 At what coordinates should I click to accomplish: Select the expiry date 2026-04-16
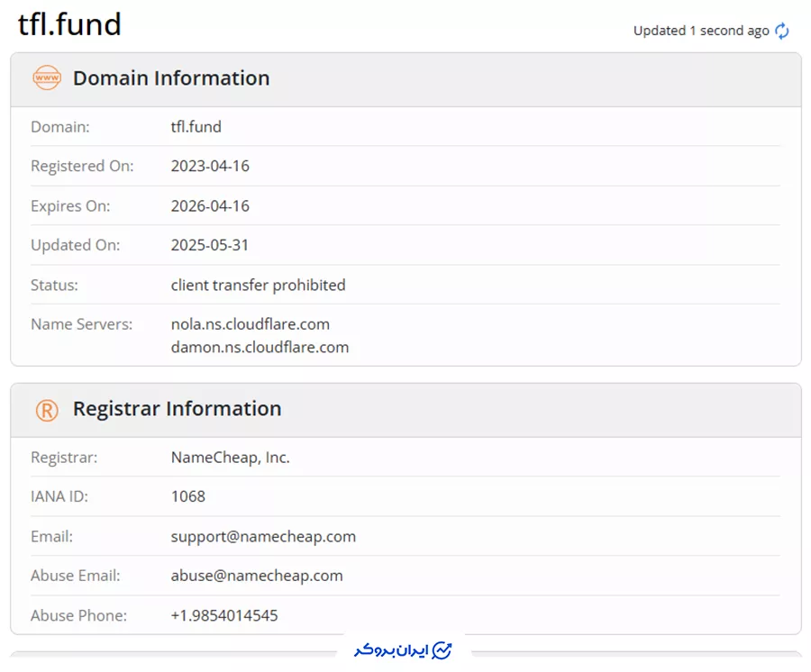click(x=210, y=205)
